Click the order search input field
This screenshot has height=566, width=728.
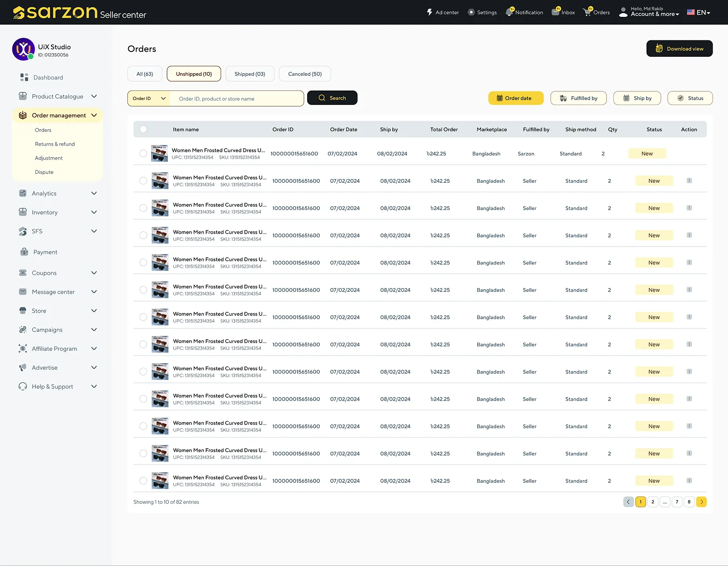(237, 99)
